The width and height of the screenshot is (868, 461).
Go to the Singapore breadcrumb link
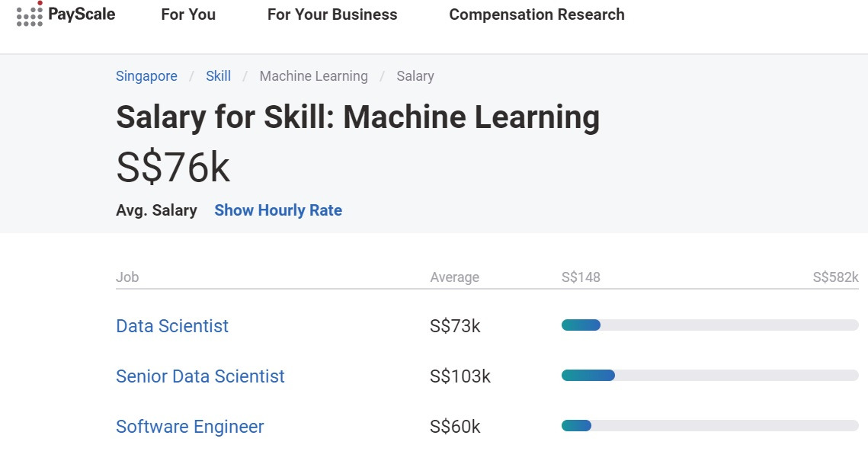pyautogui.click(x=146, y=76)
